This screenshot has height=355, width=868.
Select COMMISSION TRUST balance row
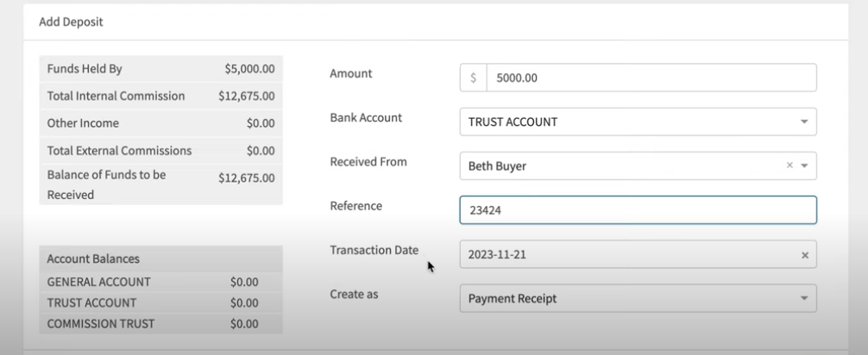[x=161, y=324]
